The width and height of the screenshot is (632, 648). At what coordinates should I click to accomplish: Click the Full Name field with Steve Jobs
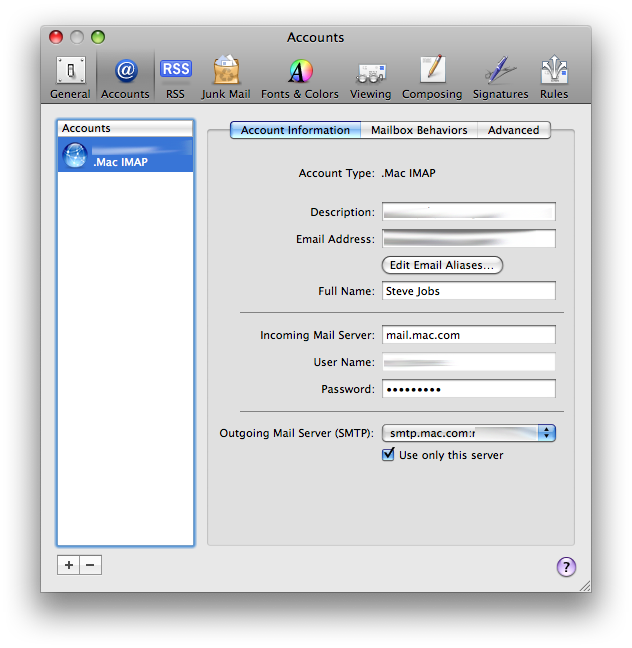(x=469, y=291)
